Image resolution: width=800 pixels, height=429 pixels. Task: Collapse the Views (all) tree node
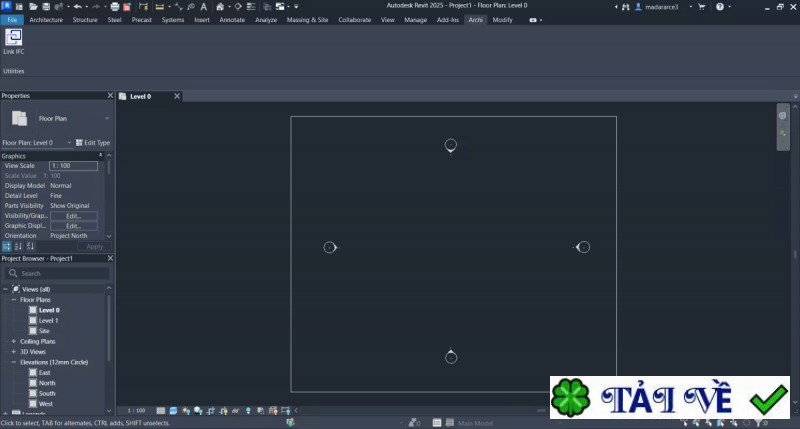coord(6,289)
